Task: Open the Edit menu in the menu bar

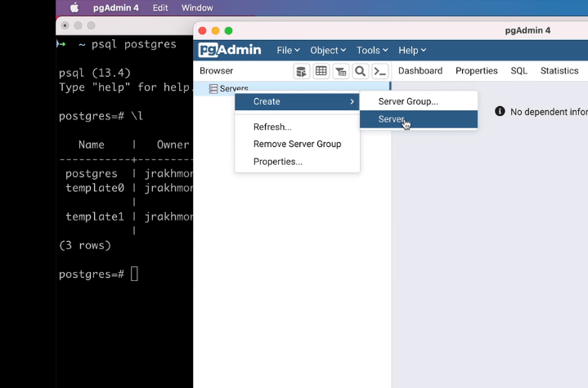Action: click(160, 8)
